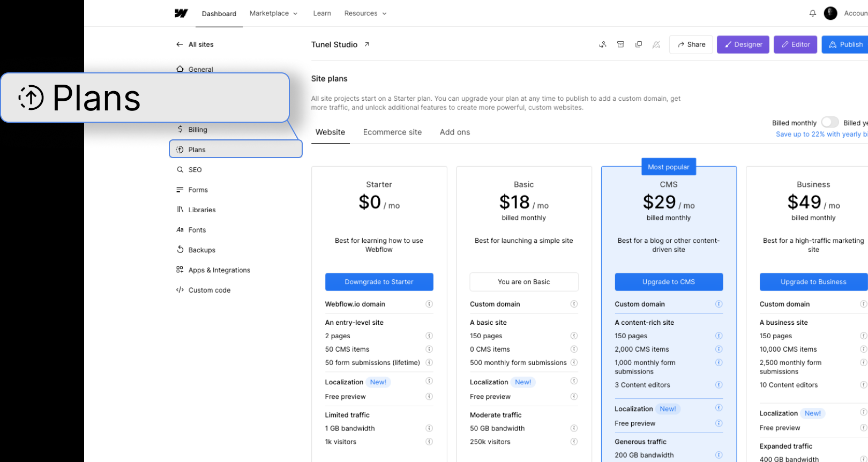
Task: Click the $18 / mo Basic price
Action: pos(524,203)
